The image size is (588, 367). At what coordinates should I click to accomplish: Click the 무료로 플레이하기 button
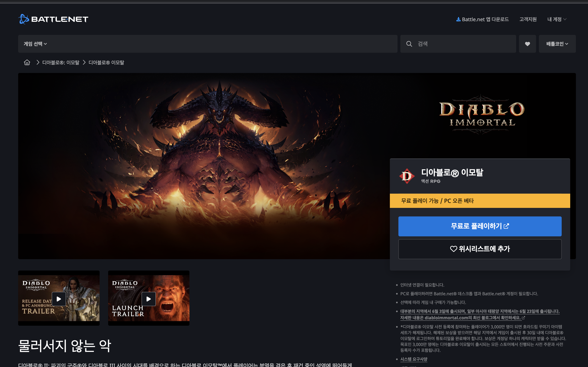pos(480,226)
